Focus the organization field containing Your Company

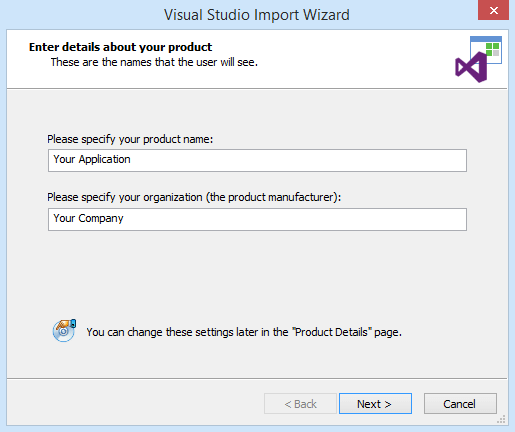pyautogui.click(x=257, y=219)
